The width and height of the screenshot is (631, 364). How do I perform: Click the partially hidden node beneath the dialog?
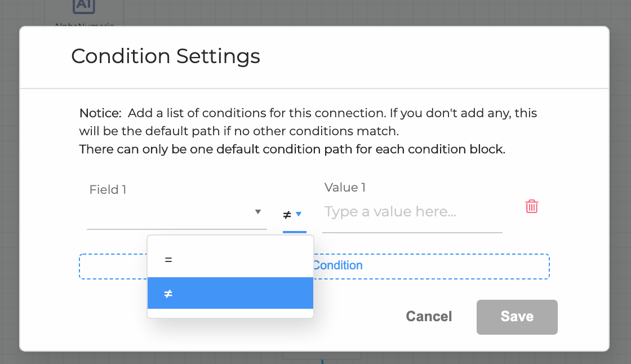point(321,355)
